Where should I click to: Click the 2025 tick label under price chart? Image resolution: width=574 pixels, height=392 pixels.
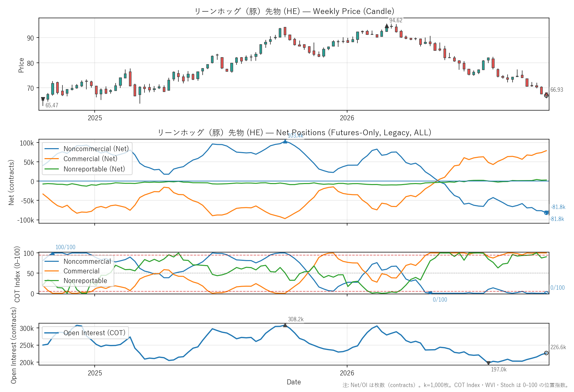tap(95, 118)
